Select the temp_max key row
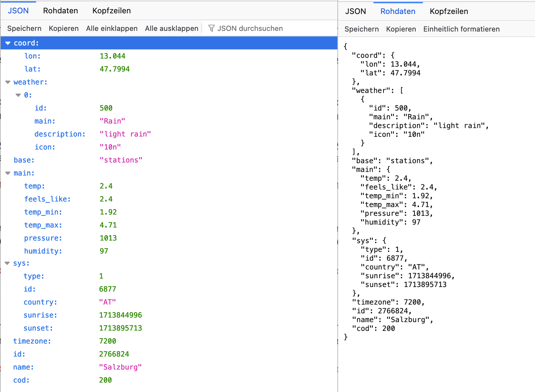This screenshot has height=392, width=535. 169,225
